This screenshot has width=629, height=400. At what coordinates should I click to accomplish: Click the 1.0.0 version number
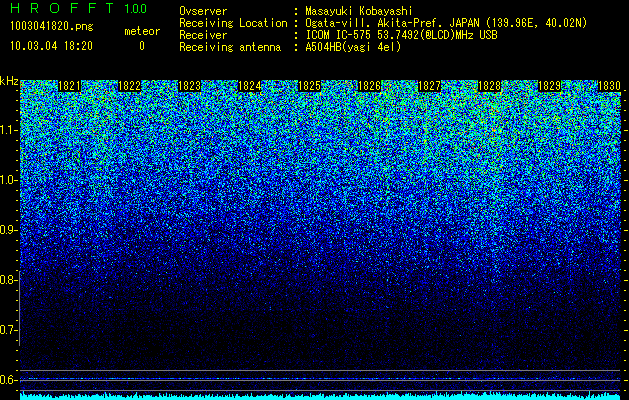click(x=136, y=9)
